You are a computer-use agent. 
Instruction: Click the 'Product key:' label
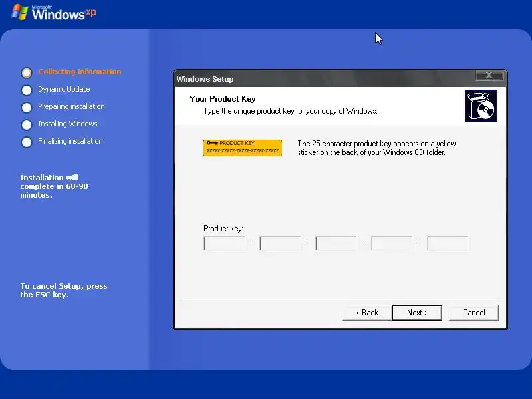pyautogui.click(x=223, y=229)
